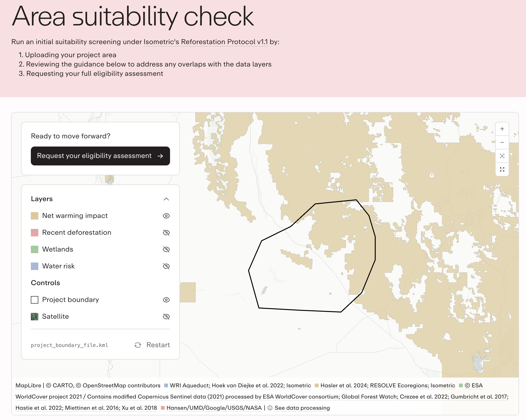Show the Wetlands layer
Viewport: 526px width, 420px height.
pyautogui.click(x=166, y=249)
